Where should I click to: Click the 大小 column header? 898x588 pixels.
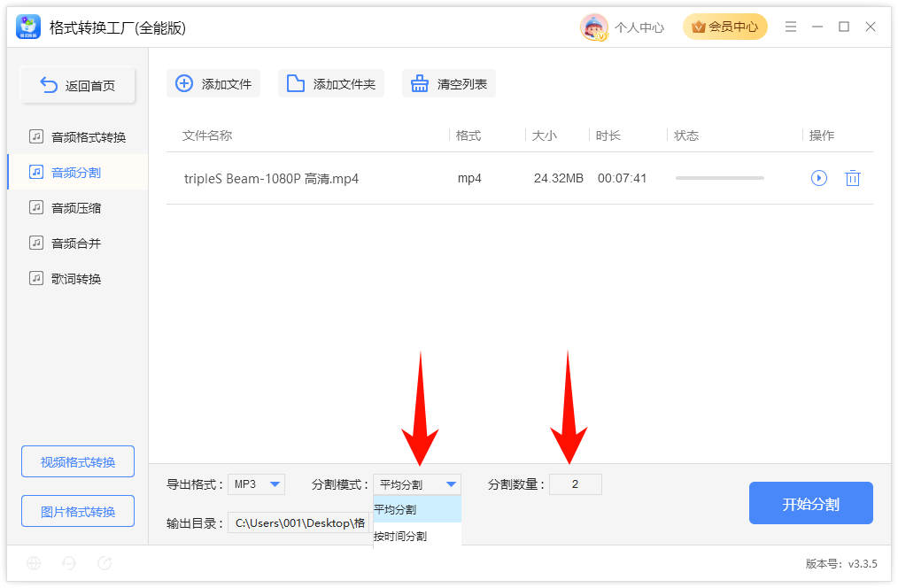pyautogui.click(x=544, y=135)
